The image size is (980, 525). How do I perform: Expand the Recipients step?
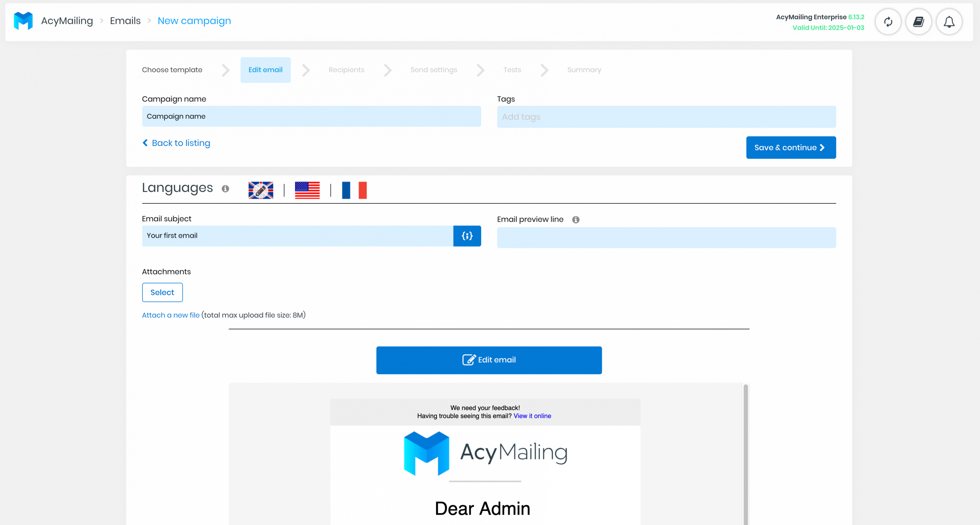[x=347, y=70]
